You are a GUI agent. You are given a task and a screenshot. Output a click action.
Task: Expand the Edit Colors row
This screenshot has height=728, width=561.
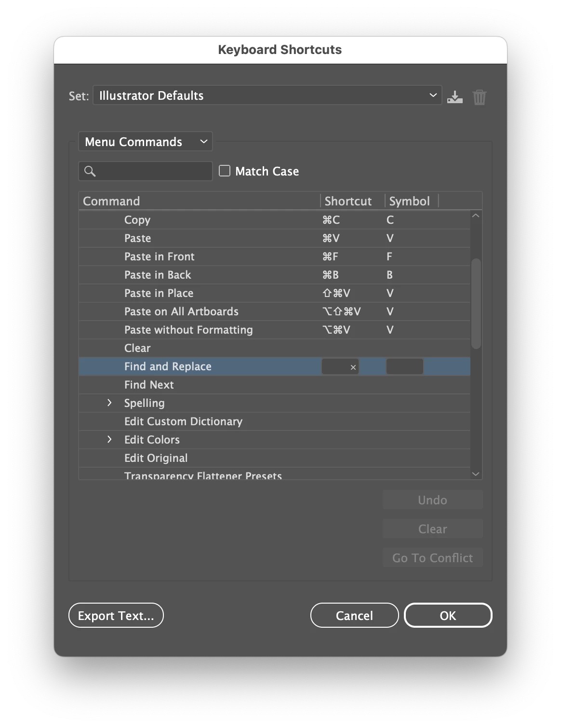point(109,439)
